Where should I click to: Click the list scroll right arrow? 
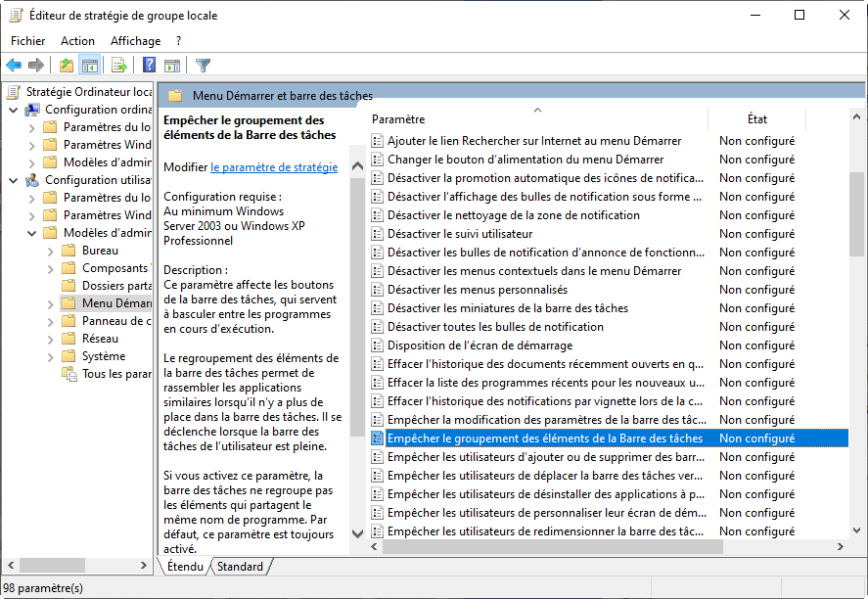[x=841, y=547]
